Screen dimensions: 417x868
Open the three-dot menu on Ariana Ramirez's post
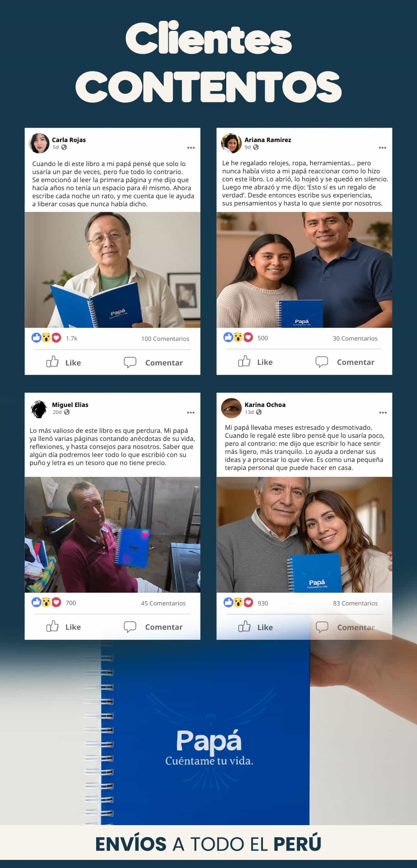point(382,148)
